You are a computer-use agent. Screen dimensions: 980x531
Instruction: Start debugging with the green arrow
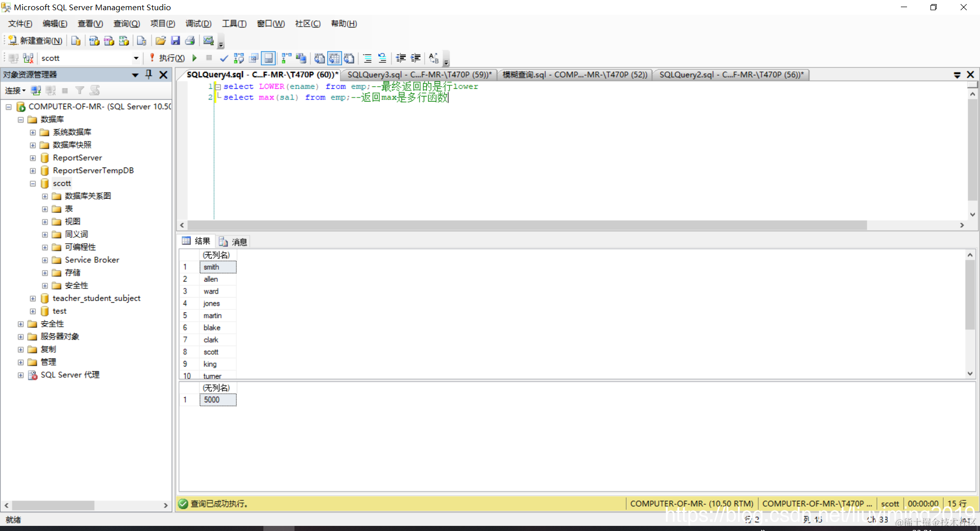pos(194,58)
